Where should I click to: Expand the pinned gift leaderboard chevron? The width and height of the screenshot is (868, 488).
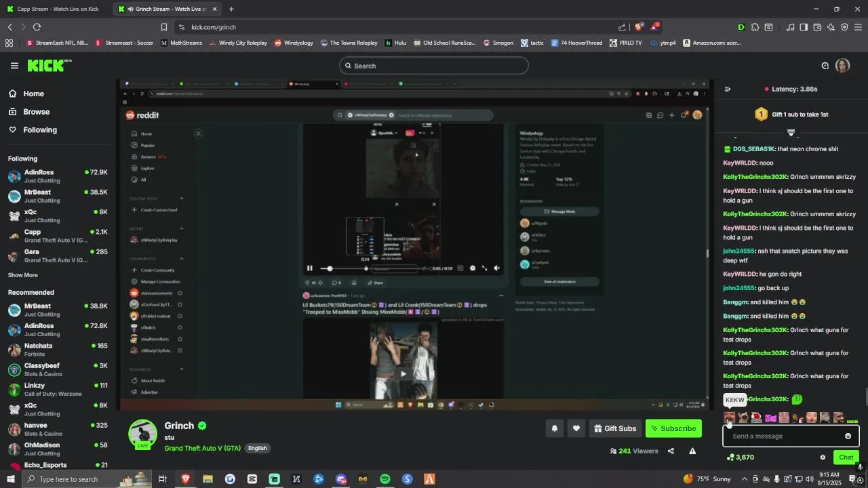(x=791, y=132)
